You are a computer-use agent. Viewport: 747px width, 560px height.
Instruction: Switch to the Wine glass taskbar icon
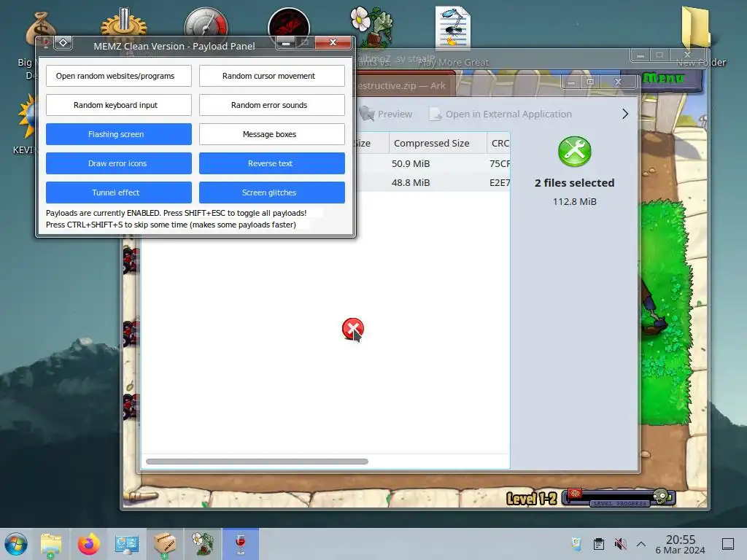(x=241, y=544)
